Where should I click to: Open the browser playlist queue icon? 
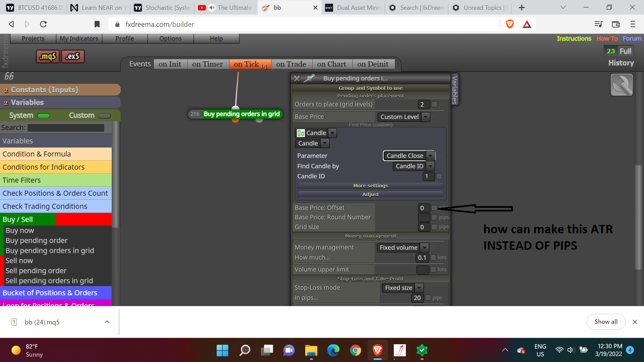pos(598,24)
